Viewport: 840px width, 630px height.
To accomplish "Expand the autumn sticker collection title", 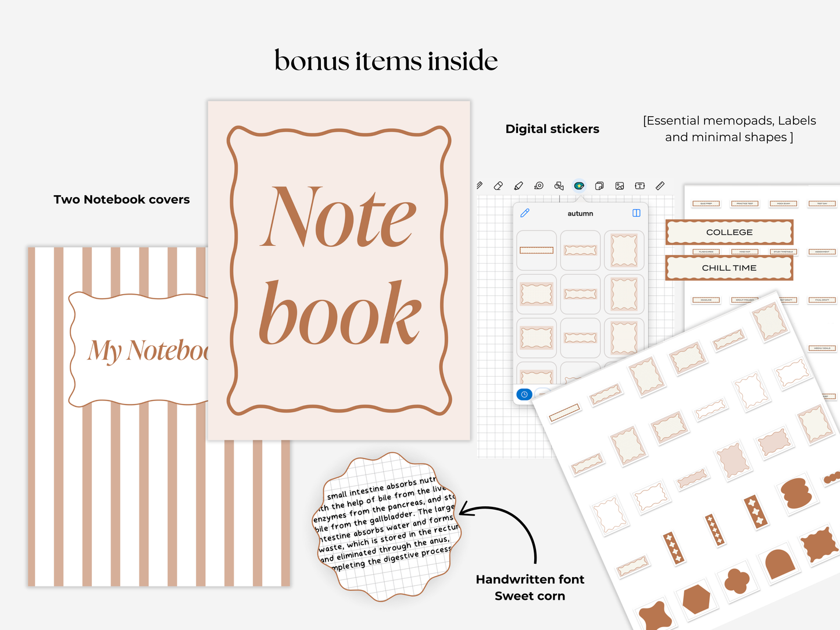I will pyautogui.click(x=580, y=213).
